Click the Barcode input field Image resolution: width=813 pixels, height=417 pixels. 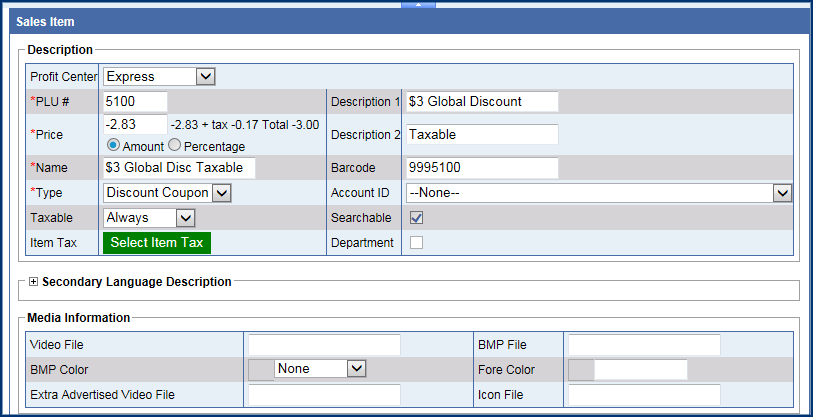[x=482, y=168]
